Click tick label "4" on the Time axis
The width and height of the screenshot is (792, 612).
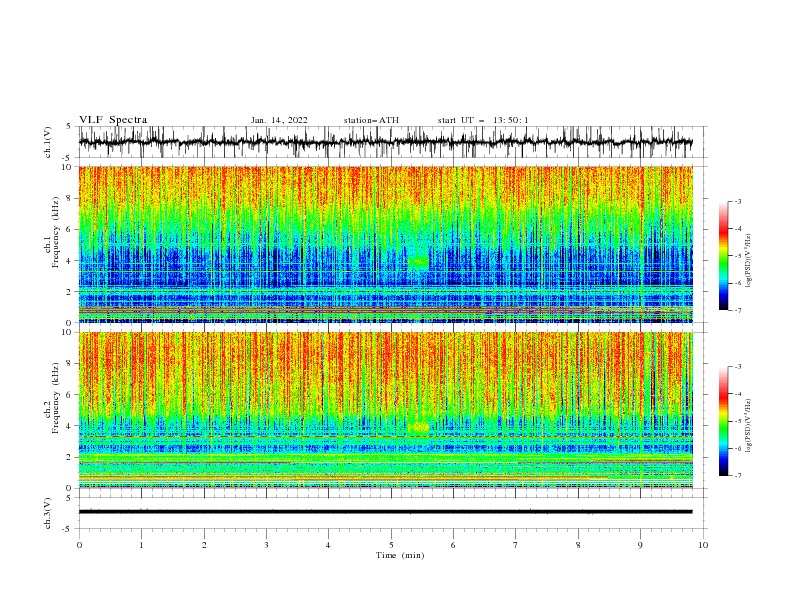click(328, 545)
